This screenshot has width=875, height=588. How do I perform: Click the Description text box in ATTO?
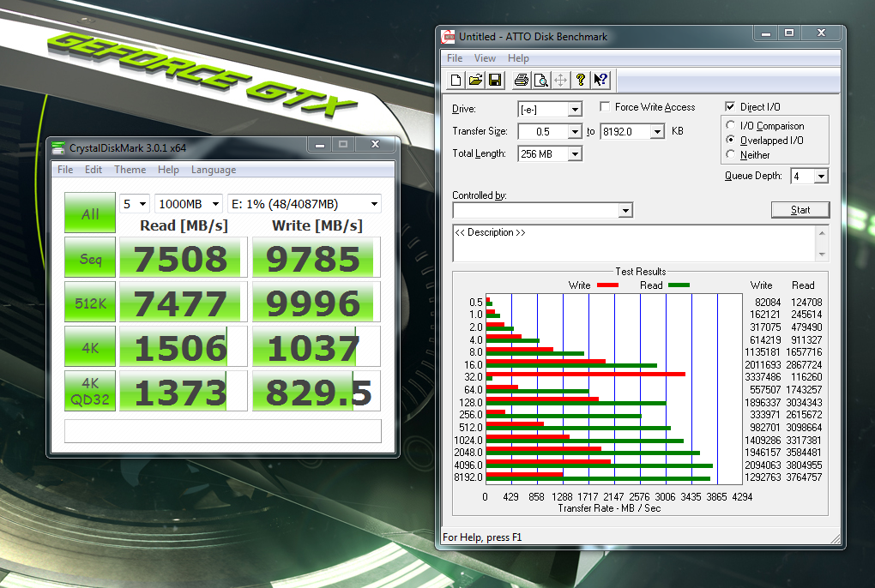click(635, 243)
